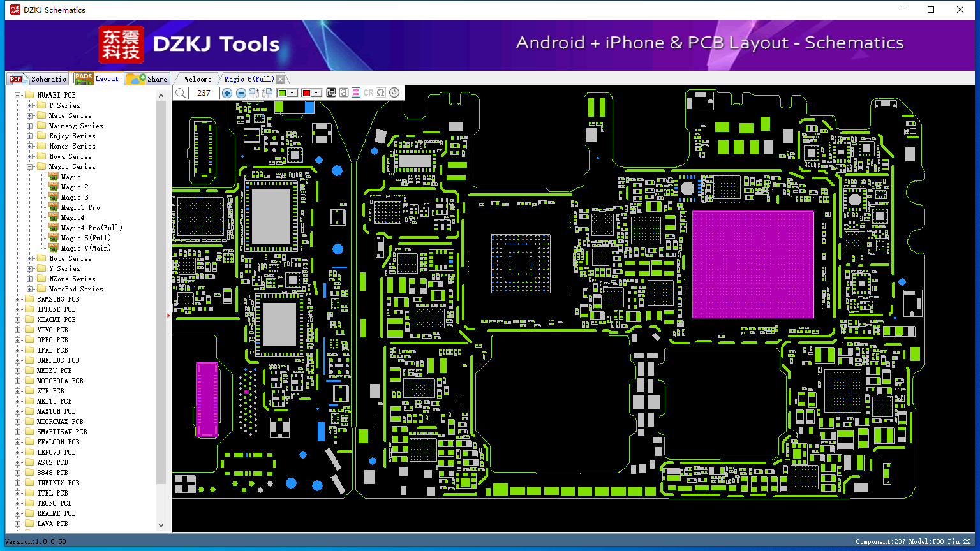Click the rotate clockwise pages icon
The height and width of the screenshot is (551, 980).
pos(254,93)
